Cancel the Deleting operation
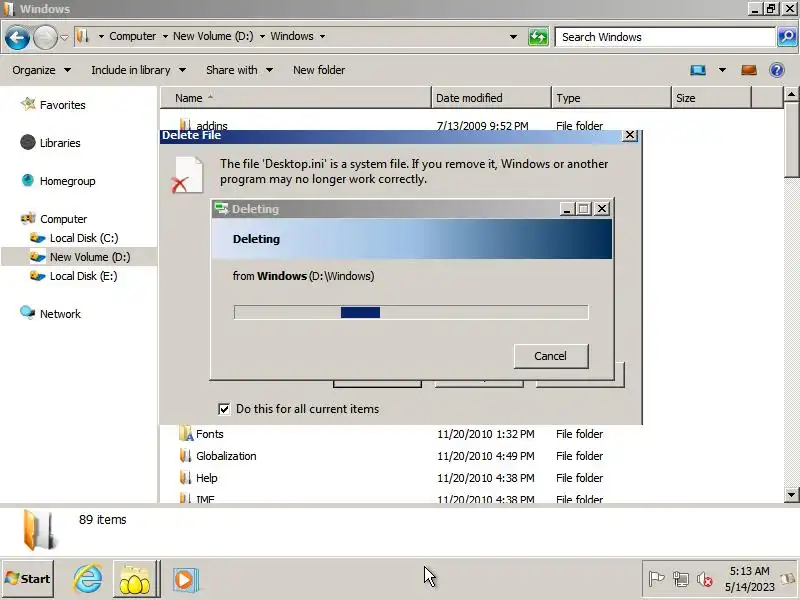 (x=551, y=356)
